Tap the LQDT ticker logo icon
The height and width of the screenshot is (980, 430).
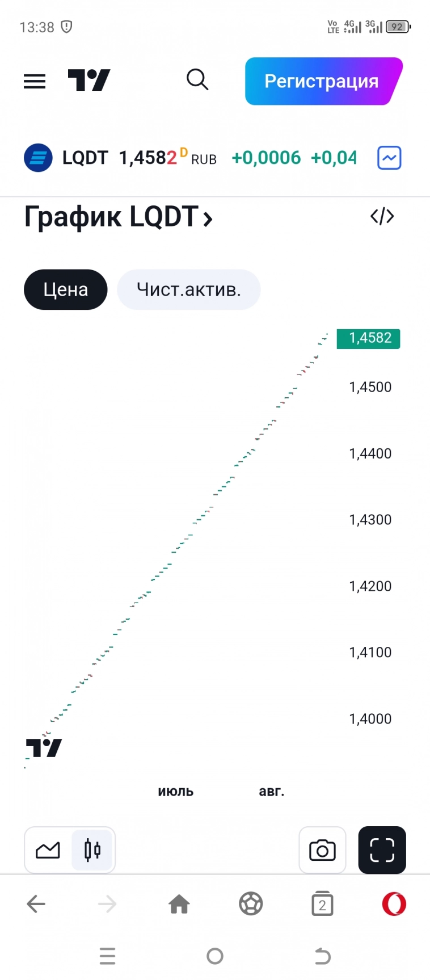coord(38,158)
